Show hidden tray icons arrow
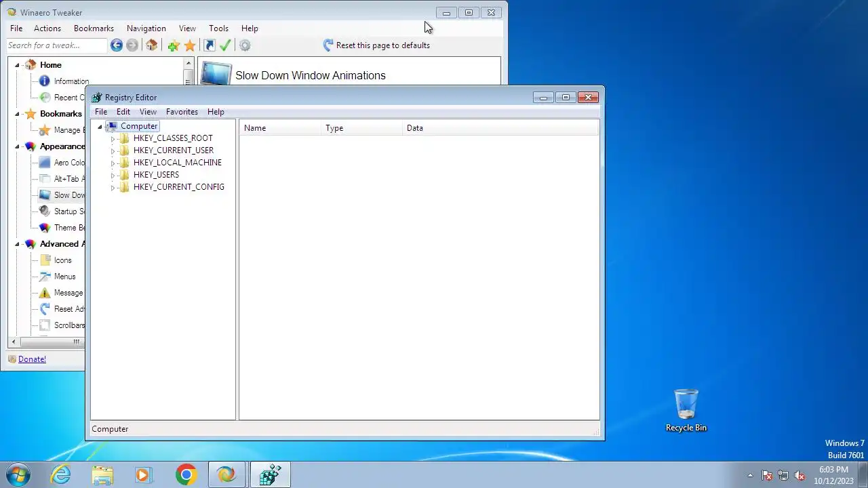This screenshot has height=488, width=868. 750,476
